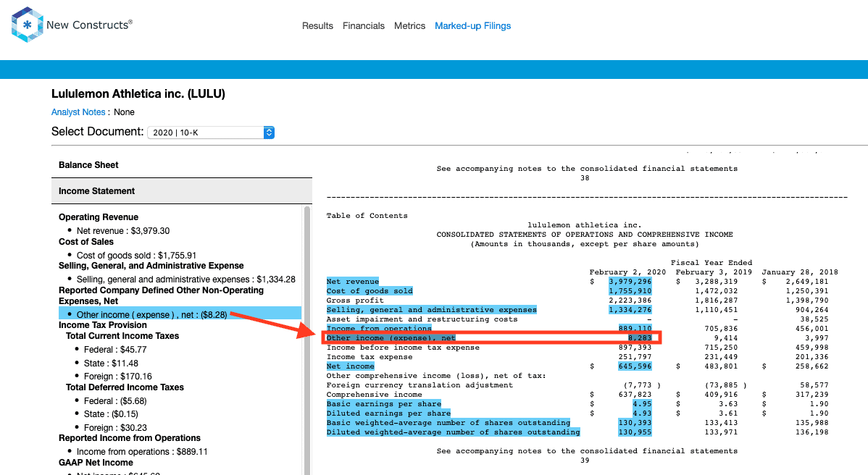Select Income from operations : $889.11 item
Image resolution: width=868 pixels, height=475 pixels.
point(142,452)
